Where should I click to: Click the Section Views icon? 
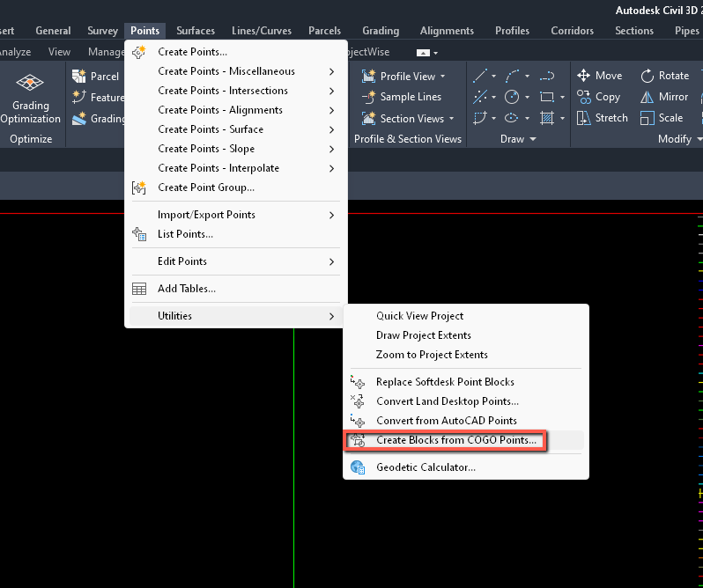coord(368,118)
